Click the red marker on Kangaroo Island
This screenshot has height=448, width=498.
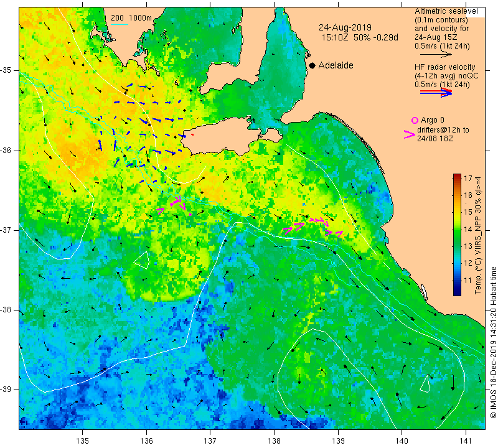coord(192,135)
